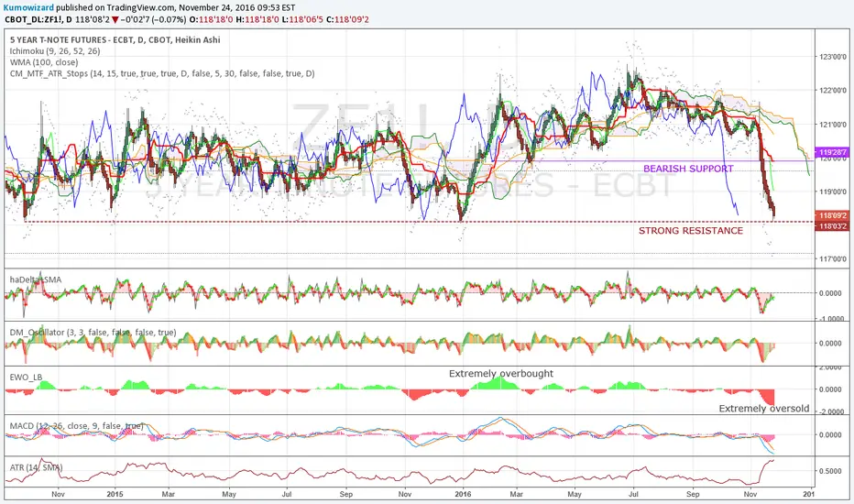Screen dimensions: 854x504
Task: Click the 123'00'0 price axis label
Action: pyautogui.click(x=832, y=57)
